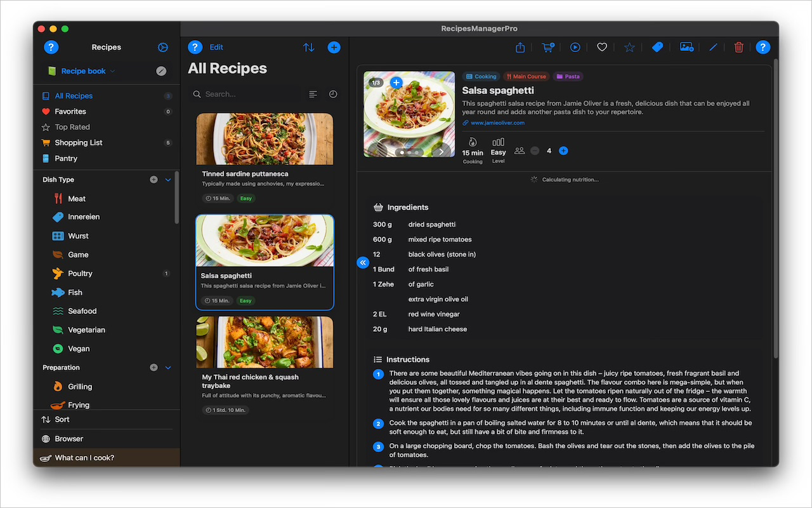Show next photo with the right arrow

pos(441,151)
